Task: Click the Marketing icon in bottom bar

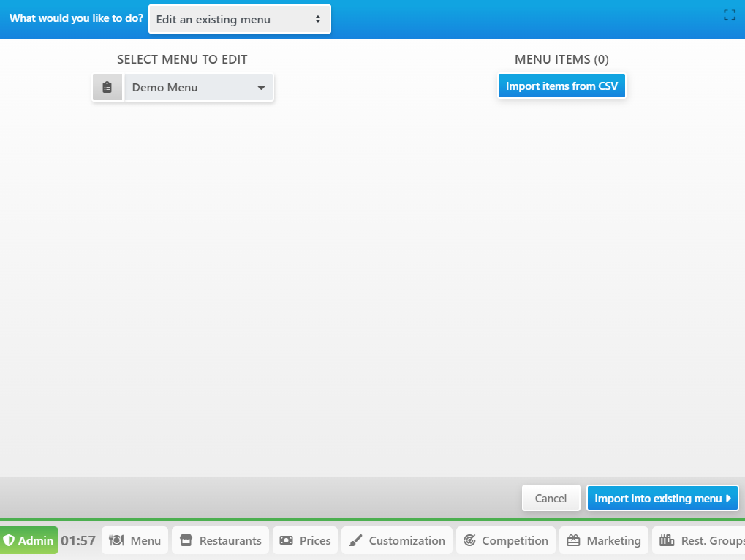Action: pos(573,541)
